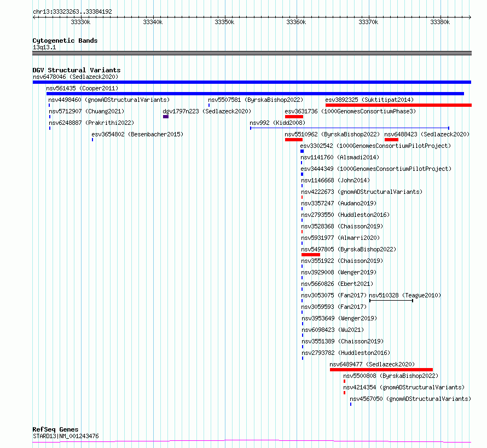The width and height of the screenshot is (487, 448).
Task: Click nsv4214354 (gnomADStructuralVariants) label
Action: point(404,387)
